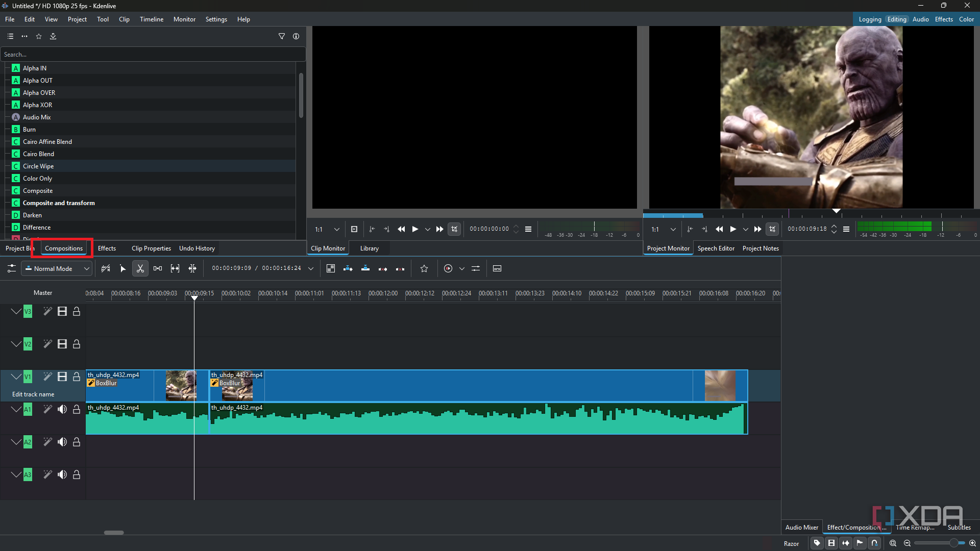This screenshot has width=980, height=551.
Task: Toggle Use Timeline Zone for Insert
Action: 106,268
